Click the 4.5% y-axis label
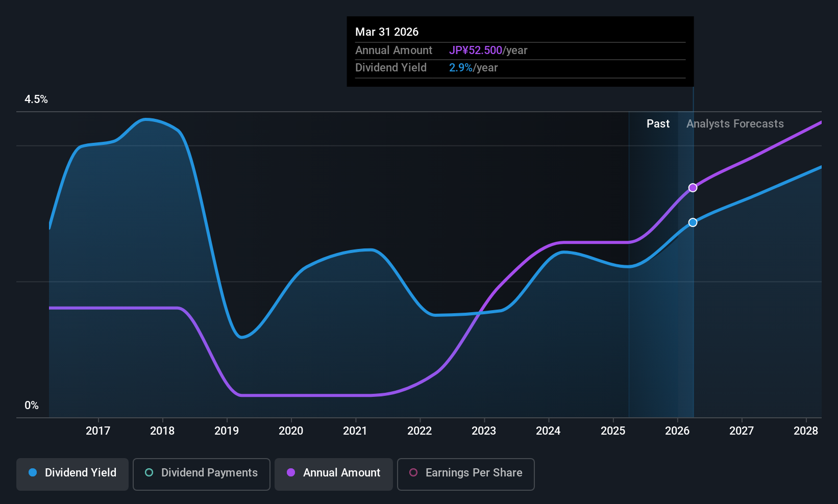Screen dimensions: 838x504 tap(36, 99)
